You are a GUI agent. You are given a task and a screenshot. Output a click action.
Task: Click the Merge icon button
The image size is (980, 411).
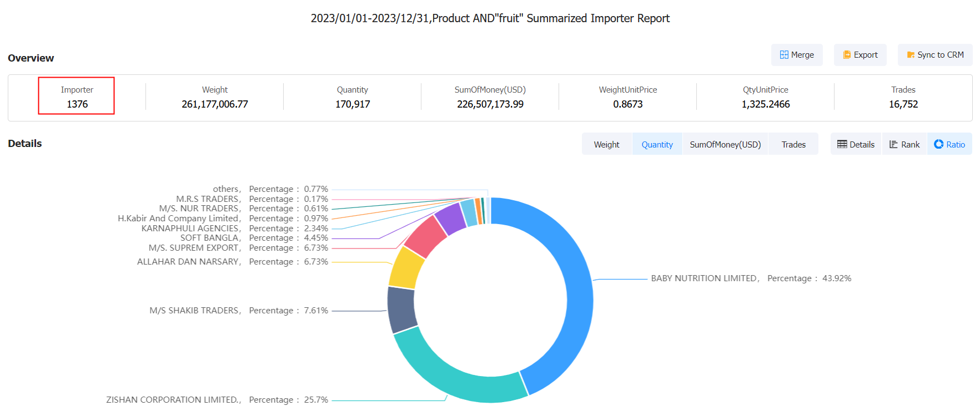pos(784,55)
